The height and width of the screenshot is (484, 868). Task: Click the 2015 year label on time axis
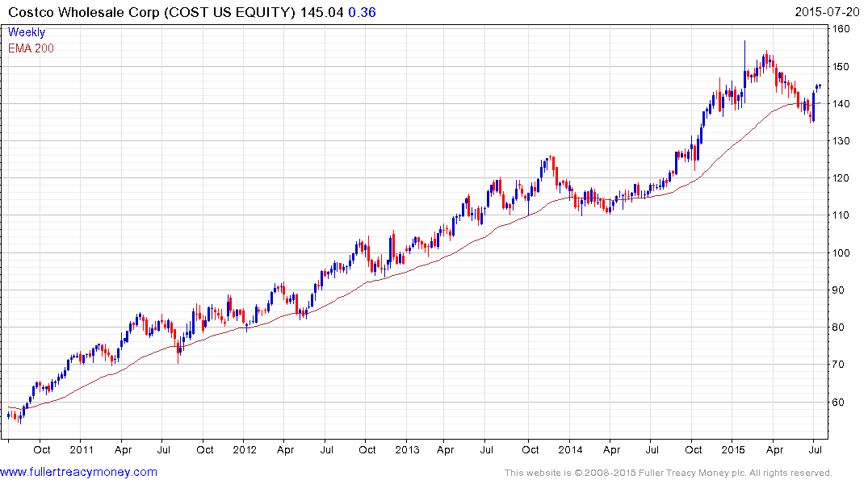(x=733, y=449)
